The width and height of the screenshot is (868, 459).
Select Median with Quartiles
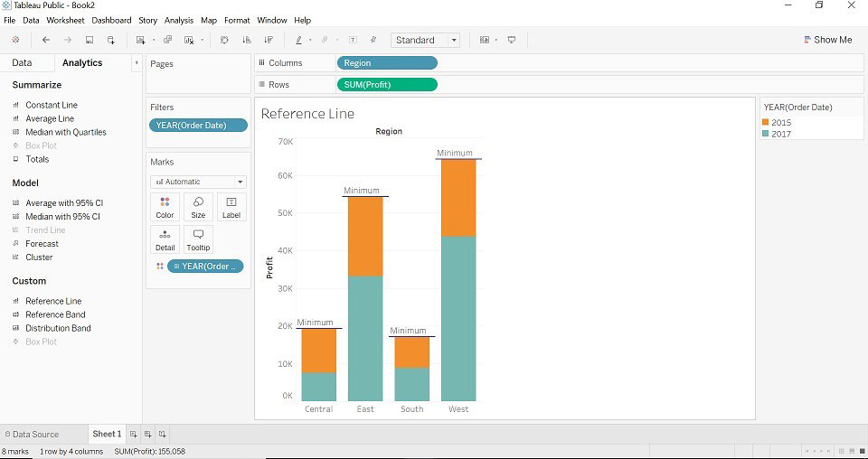[x=66, y=132]
